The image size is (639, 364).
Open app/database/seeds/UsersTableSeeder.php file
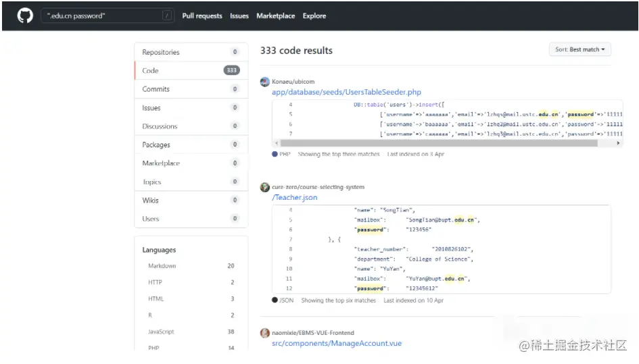(346, 92)
